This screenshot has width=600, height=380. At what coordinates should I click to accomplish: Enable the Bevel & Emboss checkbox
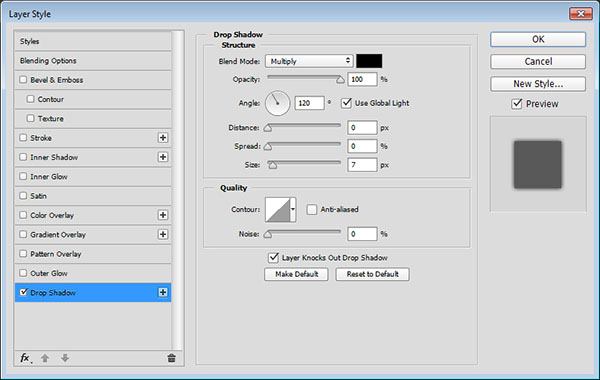pyautogui.click(x=23, y=80)
